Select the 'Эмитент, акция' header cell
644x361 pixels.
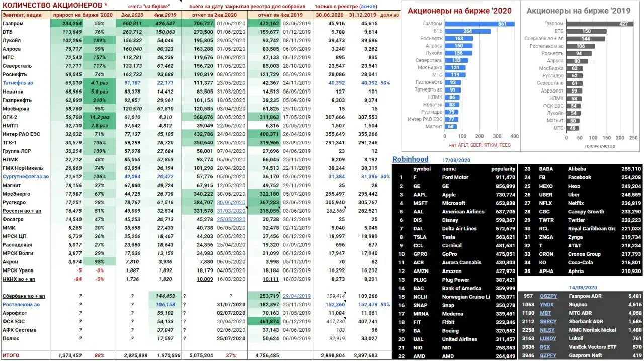22,15
